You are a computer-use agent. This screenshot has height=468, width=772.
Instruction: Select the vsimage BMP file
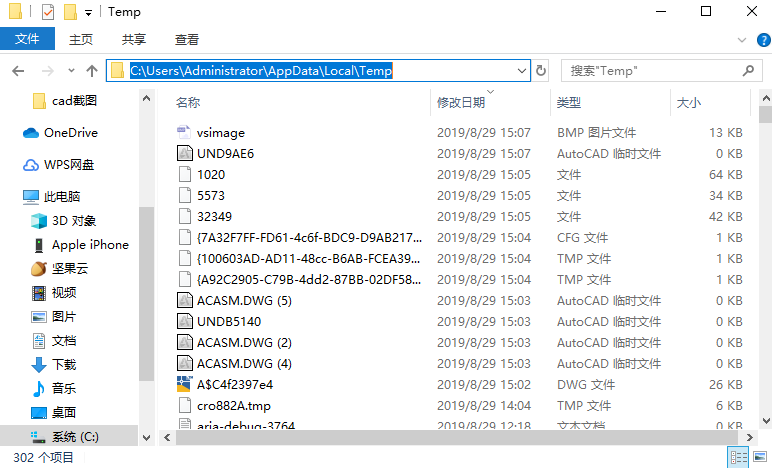pyautogui.click(x=220, y=132)
